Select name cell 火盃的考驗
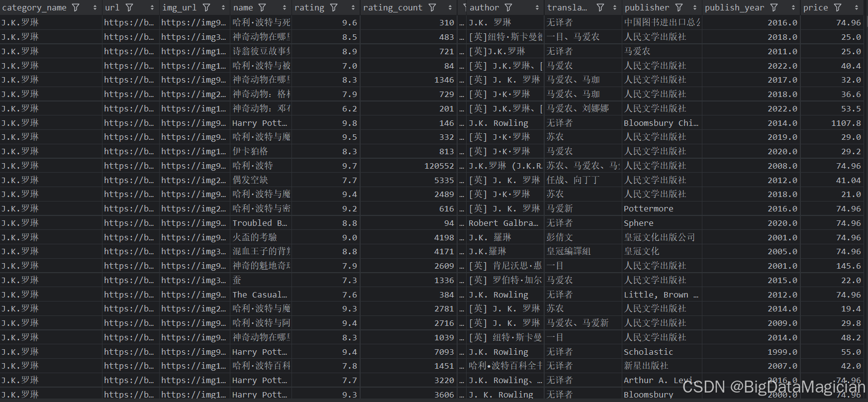Viewport: 868px width, 402px height. pyautogui.click(x=255, y=237)
